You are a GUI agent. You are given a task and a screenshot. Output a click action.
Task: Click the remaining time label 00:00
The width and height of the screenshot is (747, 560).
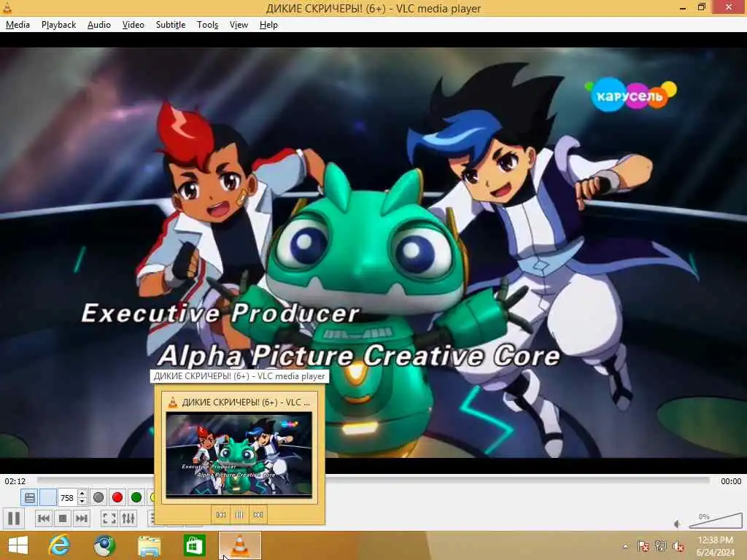coord(731,481)
